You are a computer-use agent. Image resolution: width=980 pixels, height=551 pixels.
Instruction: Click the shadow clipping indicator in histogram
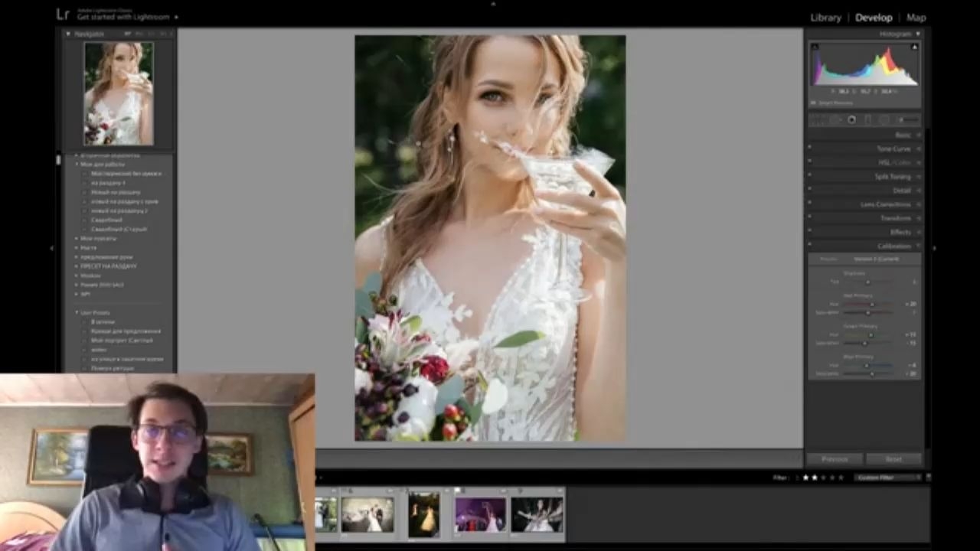pos(815,47)
